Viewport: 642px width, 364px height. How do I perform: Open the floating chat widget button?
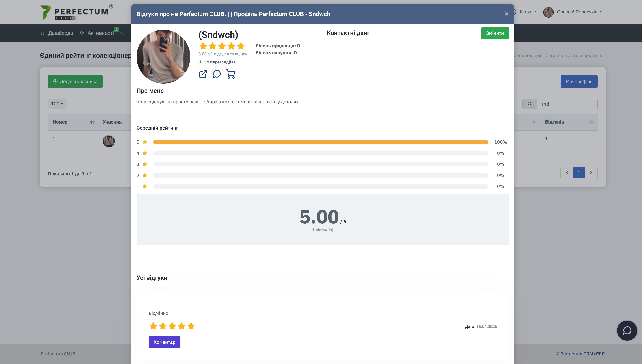click(x=627, y=330)
